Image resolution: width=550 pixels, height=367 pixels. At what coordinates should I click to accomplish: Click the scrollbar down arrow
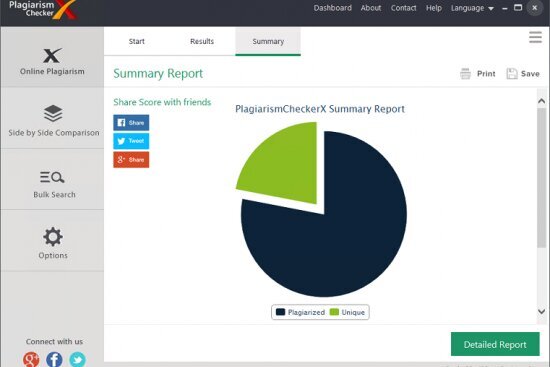pyautogui.click(x=542, y=311)
